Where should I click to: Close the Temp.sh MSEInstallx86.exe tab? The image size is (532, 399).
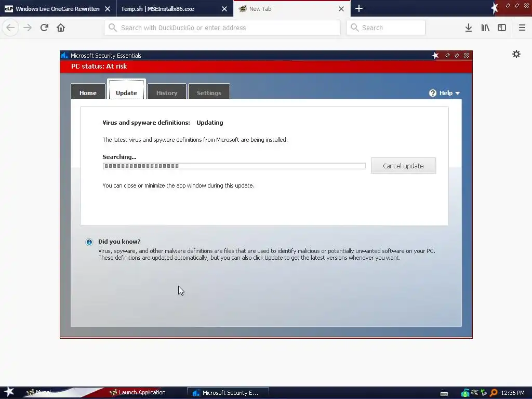coord(224,9)
